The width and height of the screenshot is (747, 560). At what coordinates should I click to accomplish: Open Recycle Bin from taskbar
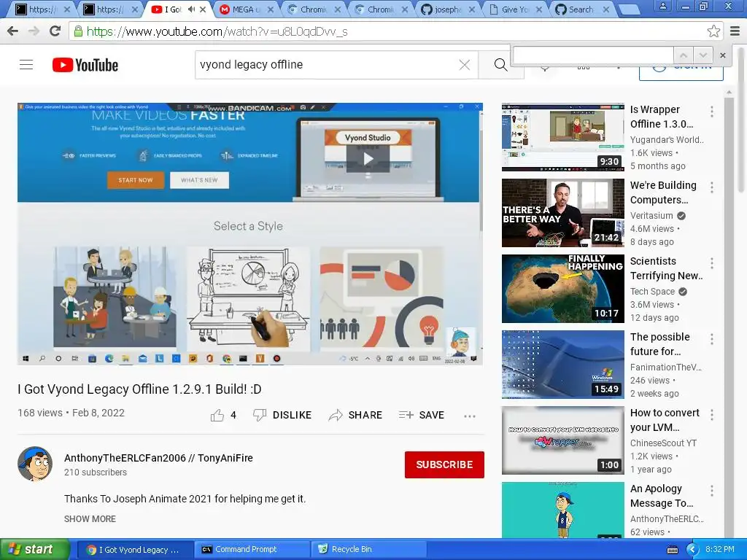(368, 549)
